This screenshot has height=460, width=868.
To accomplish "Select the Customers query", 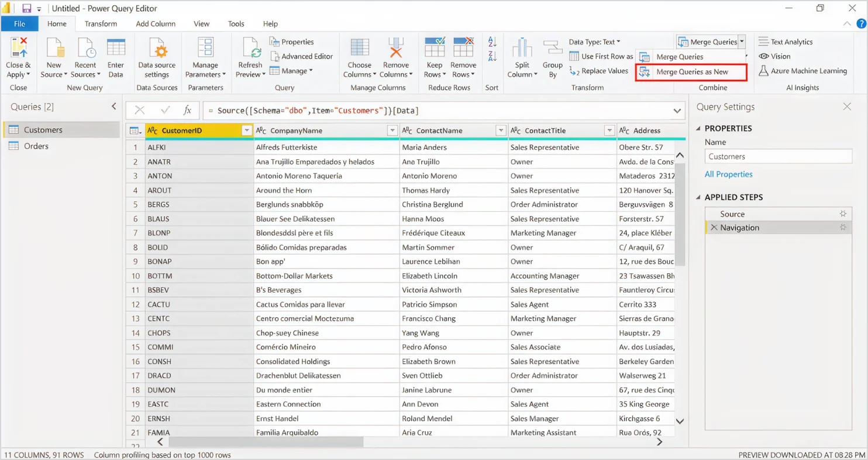I will click(x=61, y=130).
